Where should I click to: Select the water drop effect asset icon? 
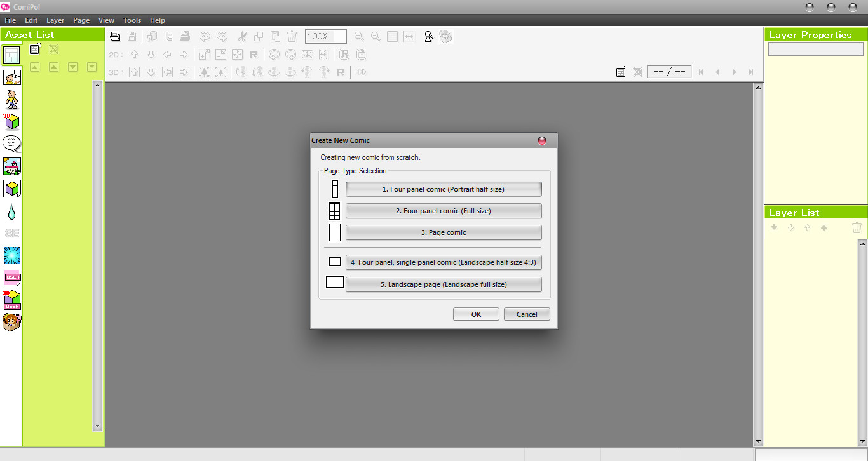11,210
